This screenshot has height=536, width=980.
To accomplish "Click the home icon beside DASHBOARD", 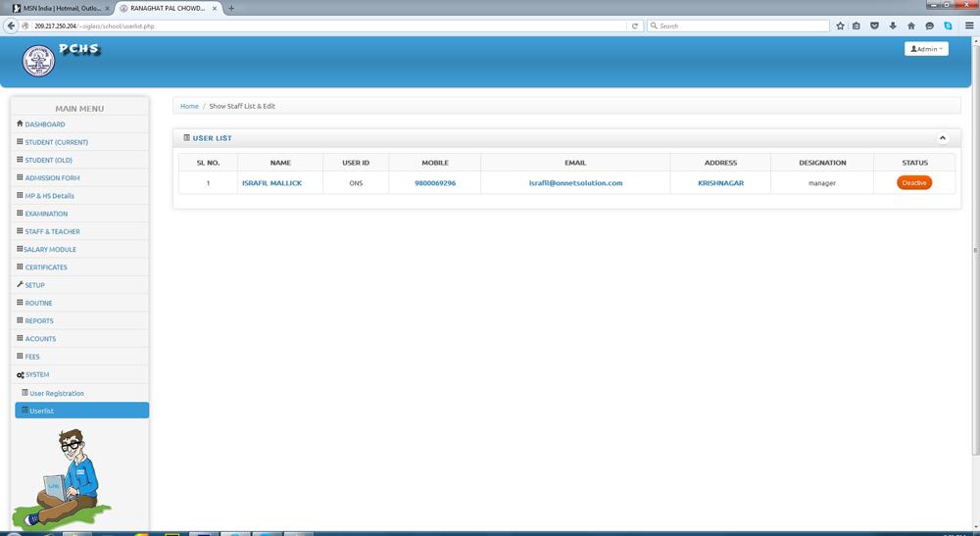I will 20,123.
